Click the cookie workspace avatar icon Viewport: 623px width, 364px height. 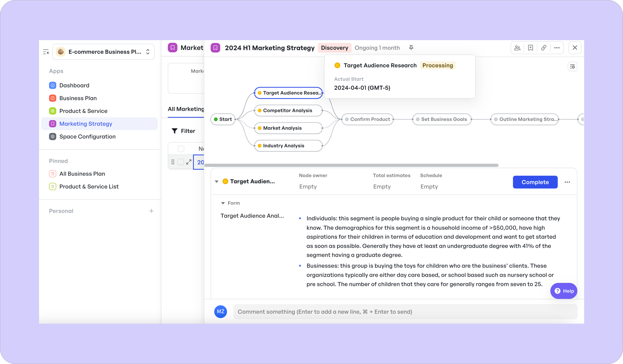coord(61,52)
